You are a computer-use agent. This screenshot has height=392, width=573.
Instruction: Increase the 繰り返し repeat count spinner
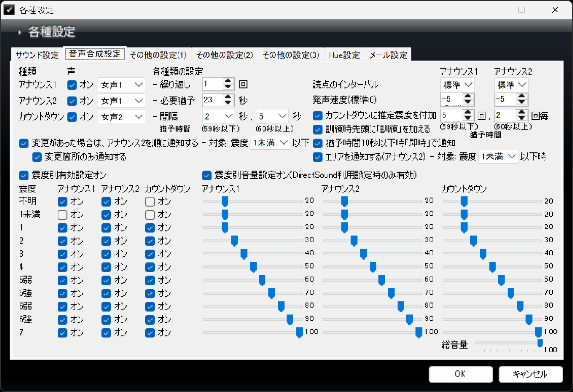coord(228,81)
